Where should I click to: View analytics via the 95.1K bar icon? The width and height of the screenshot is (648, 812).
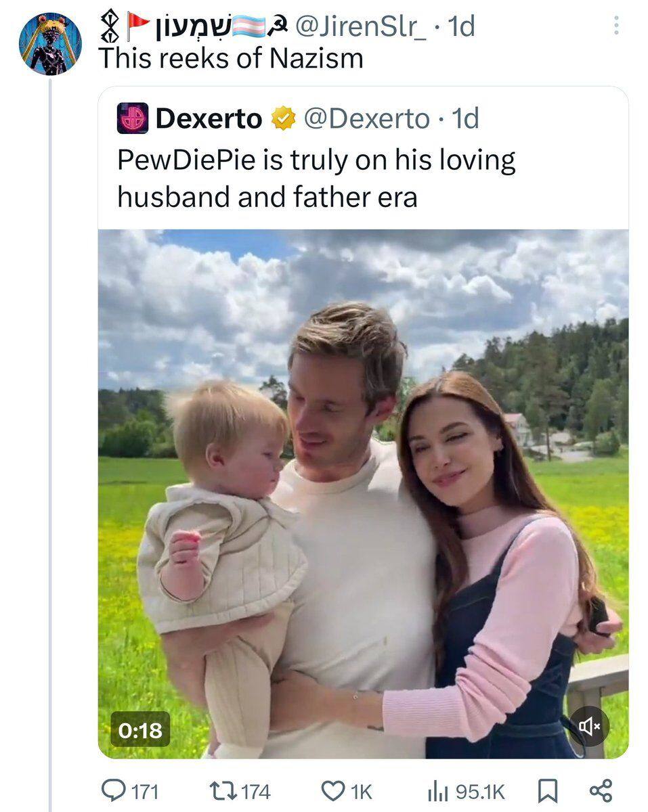(x=435, y=790)
